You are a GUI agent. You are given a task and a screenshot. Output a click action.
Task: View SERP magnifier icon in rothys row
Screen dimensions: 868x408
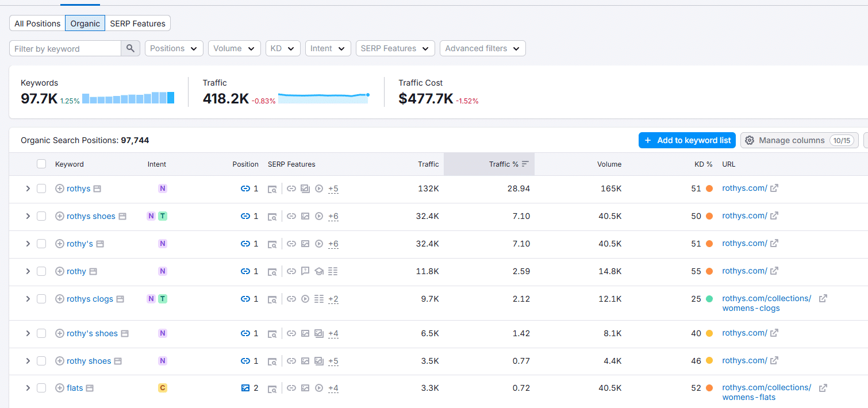coord(273,188)
